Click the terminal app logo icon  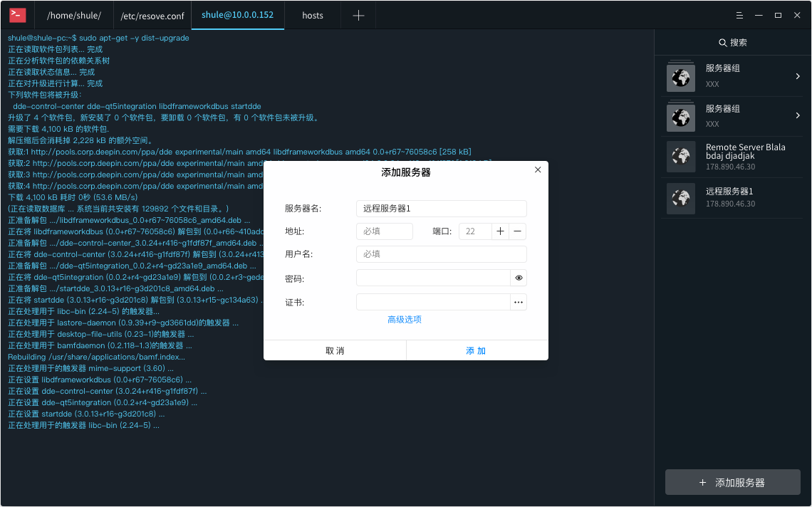click(x=19, y=15)
